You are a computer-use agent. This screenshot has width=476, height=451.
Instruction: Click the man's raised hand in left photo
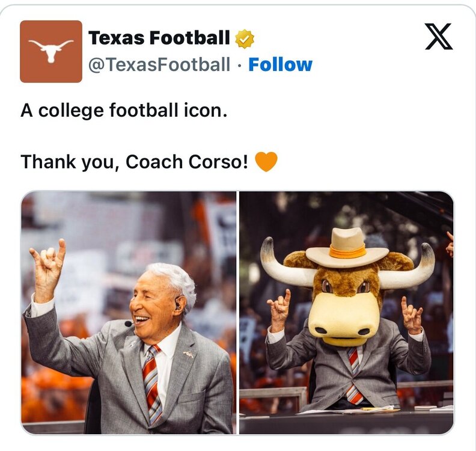(48, 265)
